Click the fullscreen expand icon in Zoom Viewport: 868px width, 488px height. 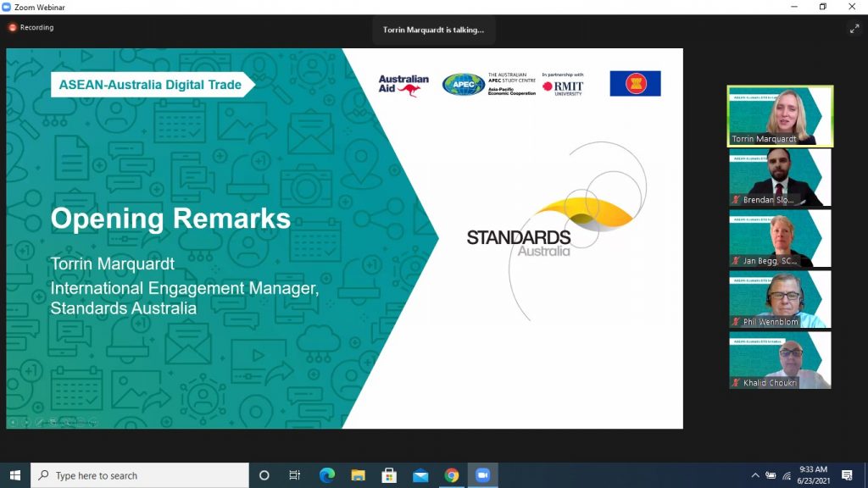click(854, 30)
